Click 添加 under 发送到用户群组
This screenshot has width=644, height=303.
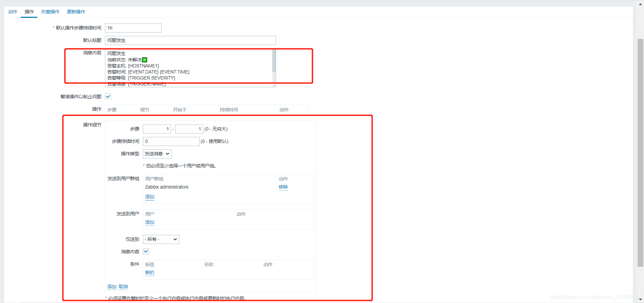pos(150,197)
